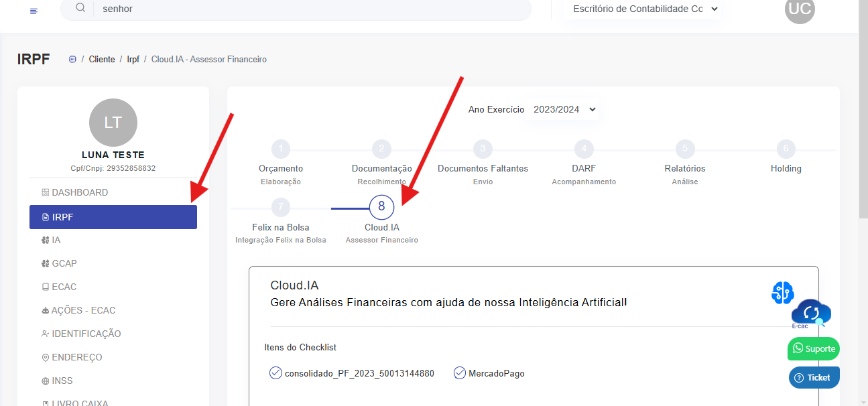Open DASHBOARD in the sidebar

113,192
